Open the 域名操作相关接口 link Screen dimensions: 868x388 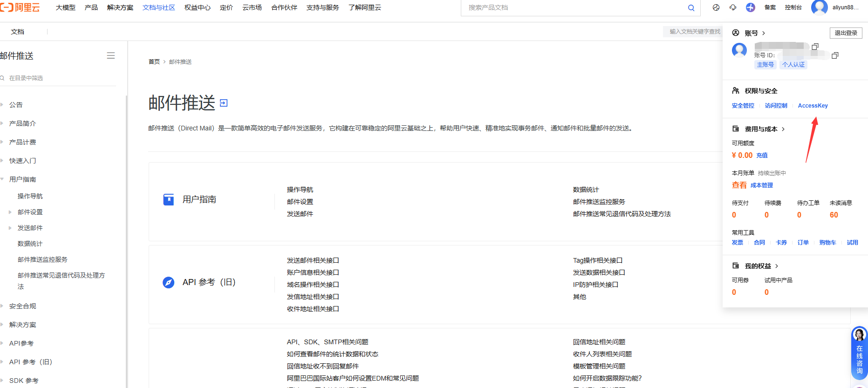[313, 285]
